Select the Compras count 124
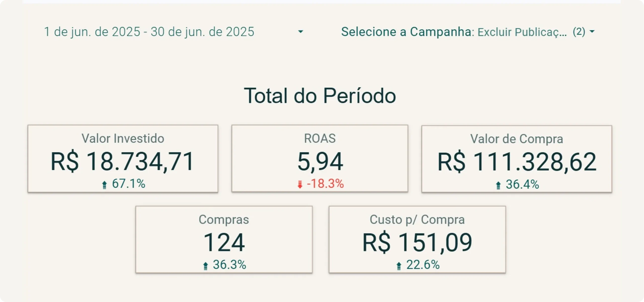Viewport: 644px width, 302px height. tap(224, 243)
